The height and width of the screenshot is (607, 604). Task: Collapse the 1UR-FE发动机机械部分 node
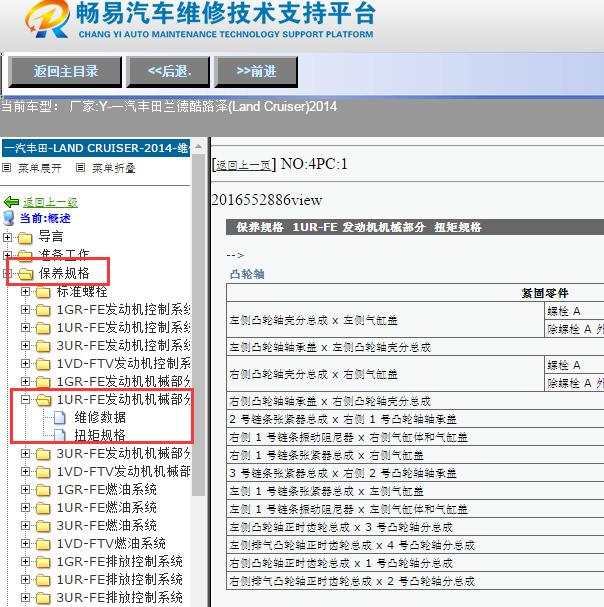pyautogui.click(x=26, y=400)
